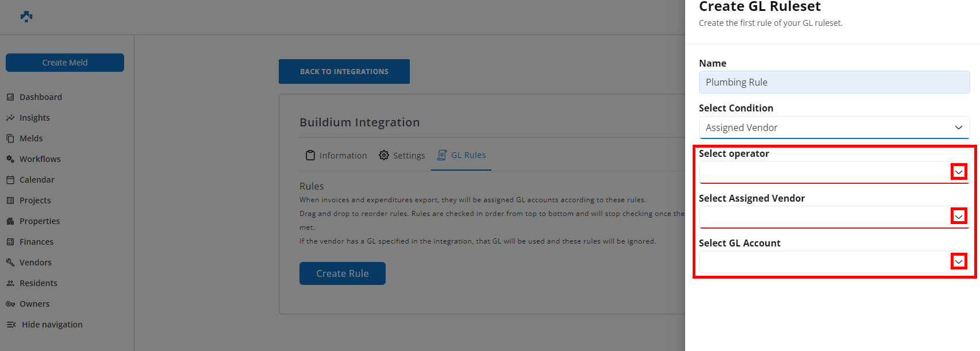Viewport: 980px width, 351px height.
Task: Click the Vendors wrench icon
Action: point(10,263)
